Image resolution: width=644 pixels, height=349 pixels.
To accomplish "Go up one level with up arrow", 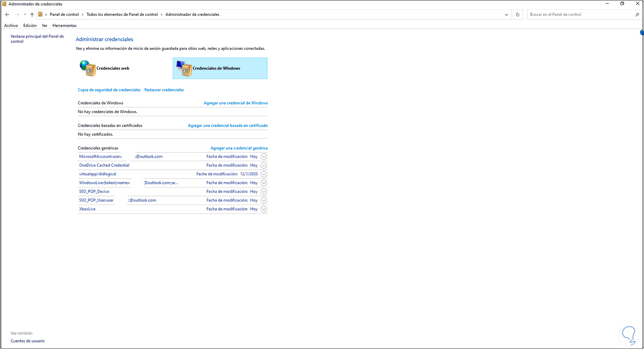I will pos(32,14).
